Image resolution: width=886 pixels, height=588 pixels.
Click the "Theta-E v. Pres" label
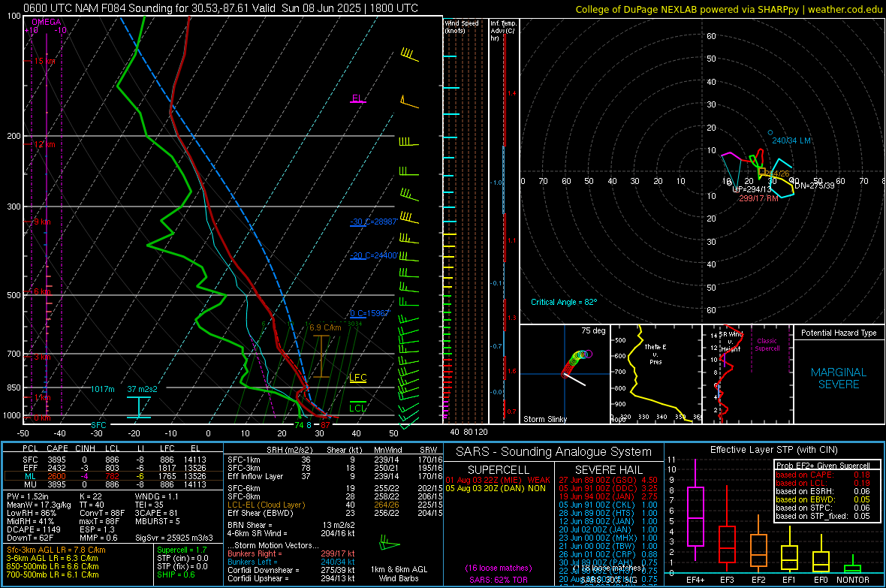click(655, 354)
